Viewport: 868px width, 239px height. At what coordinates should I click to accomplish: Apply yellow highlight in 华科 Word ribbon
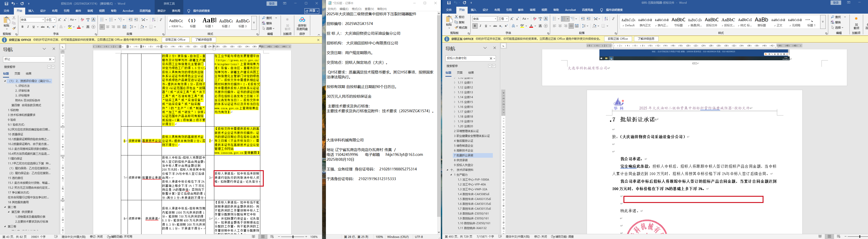[522, 26]
